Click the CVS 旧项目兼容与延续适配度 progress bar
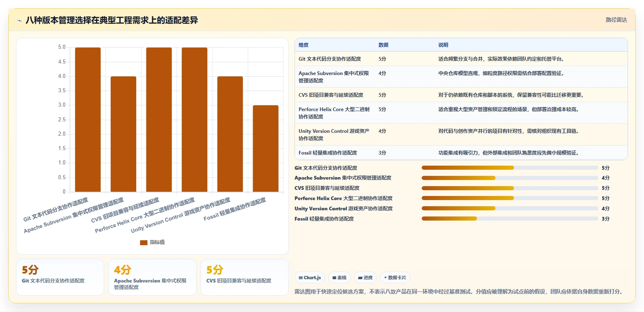 pyautogui.click(x=510, y=188)
